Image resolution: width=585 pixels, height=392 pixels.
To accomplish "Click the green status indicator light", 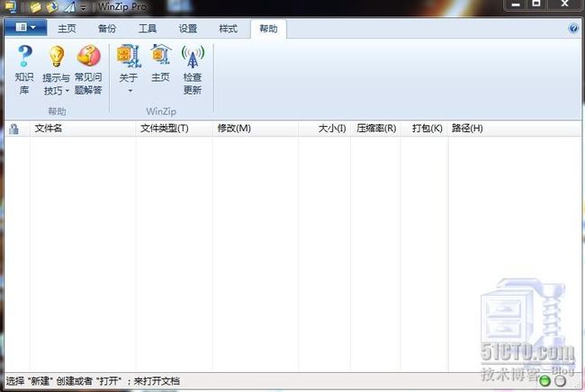I will [x=544, y=381].
